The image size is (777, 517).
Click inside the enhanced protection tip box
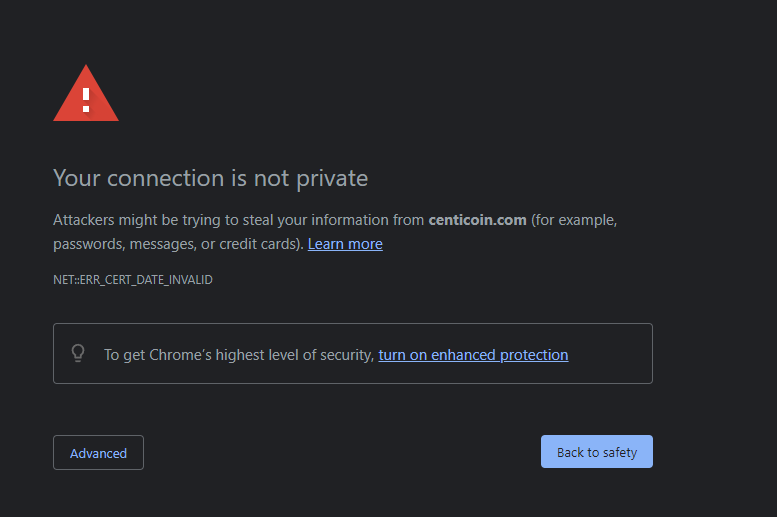click(x=353, y=353)
